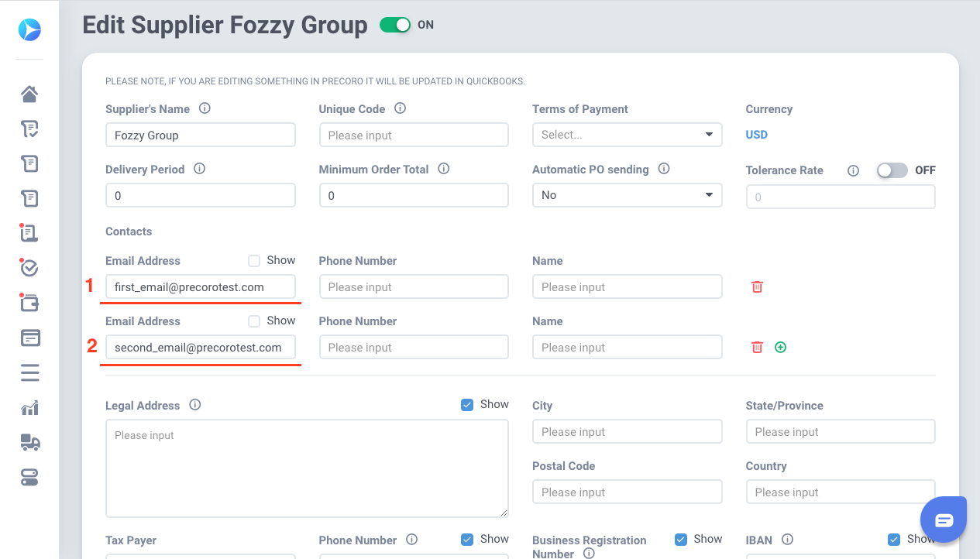Viewport: 980px width, 559px height.
Task: Click the USD currency link
Action: (756, 135)
